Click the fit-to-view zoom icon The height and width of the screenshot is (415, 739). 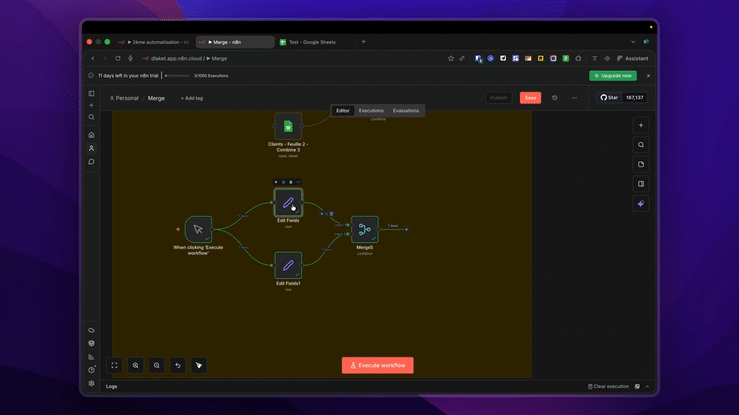click(114, 365)
